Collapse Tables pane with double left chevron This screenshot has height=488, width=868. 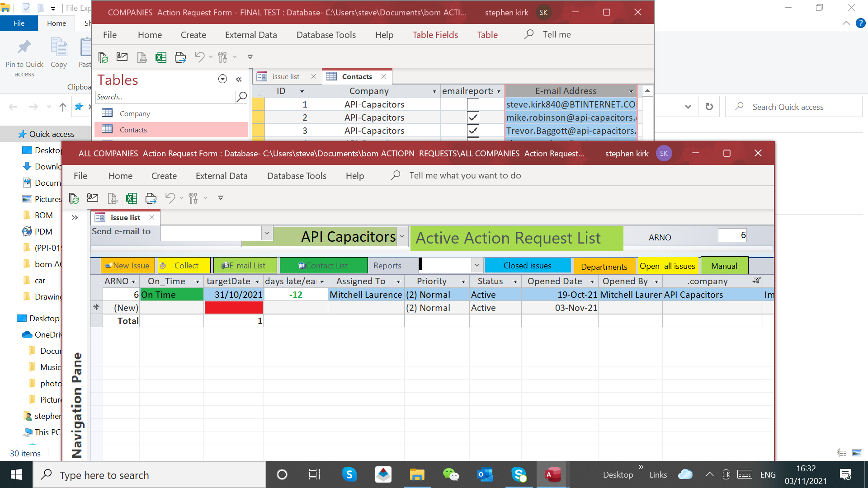[239, 79]
